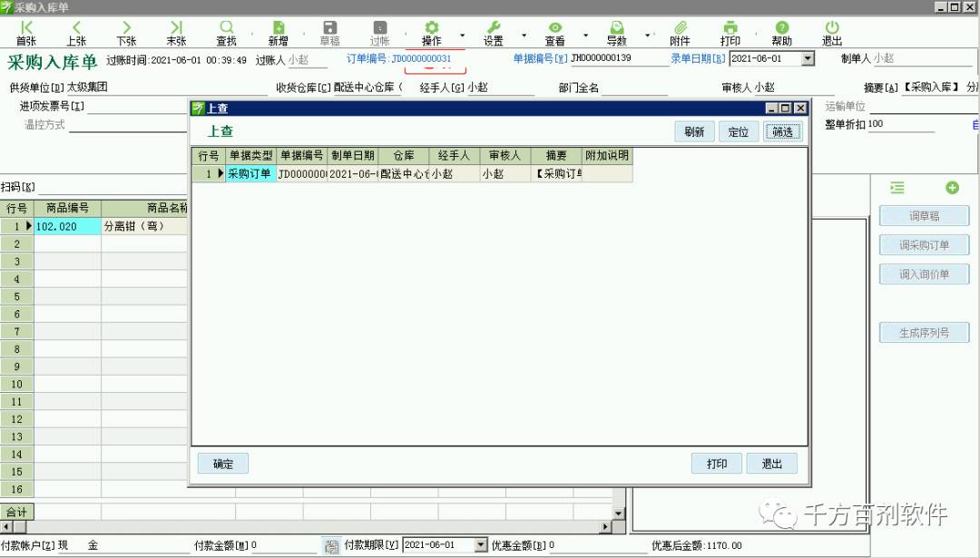Image resolution: width=980 pixels, height=558 pixels.
Task: Open the 付款期限 date dropdown
Action: click(480, 545)
